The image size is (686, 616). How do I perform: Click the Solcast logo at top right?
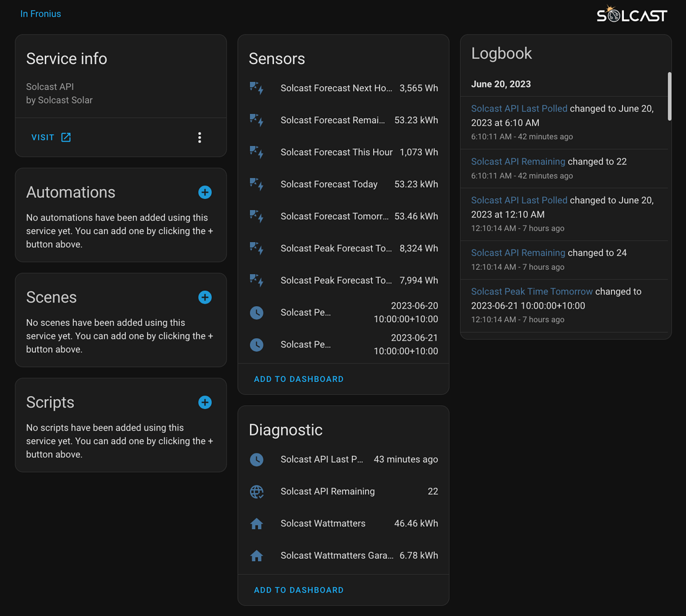(632, 15)
